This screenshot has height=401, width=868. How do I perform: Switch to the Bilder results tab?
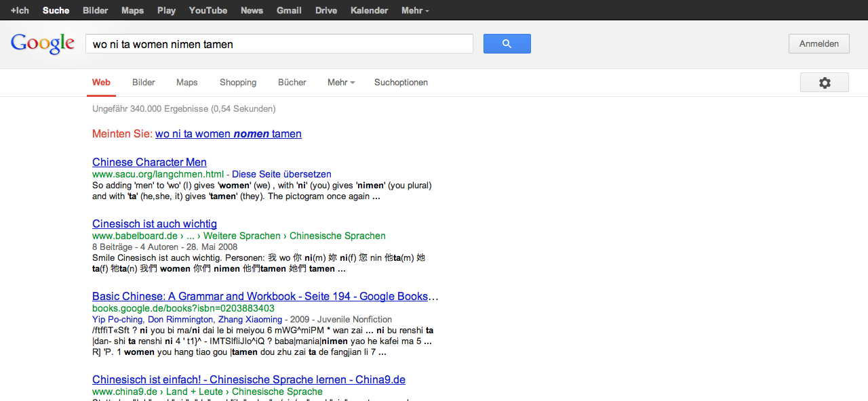144,83
